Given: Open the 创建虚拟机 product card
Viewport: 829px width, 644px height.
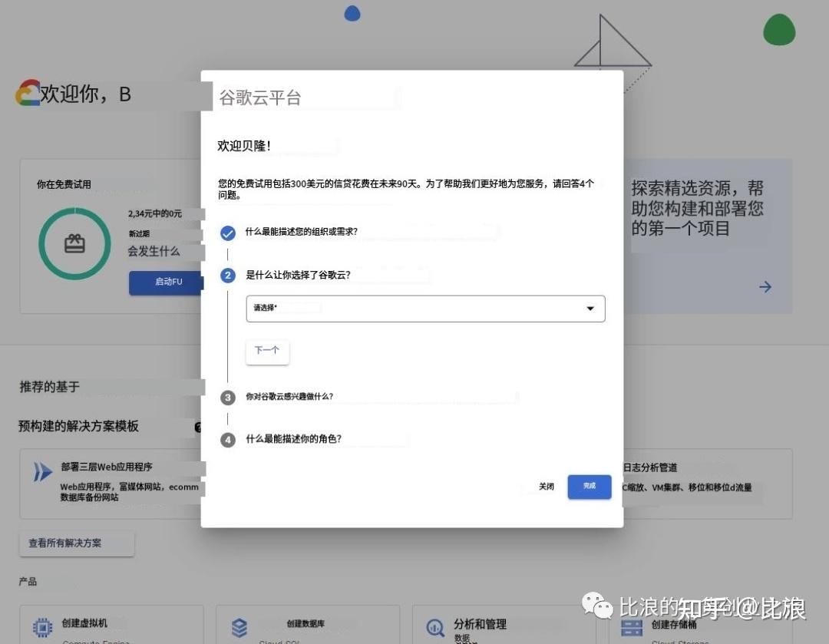Looking at the screenshot, I should point(111,625).
